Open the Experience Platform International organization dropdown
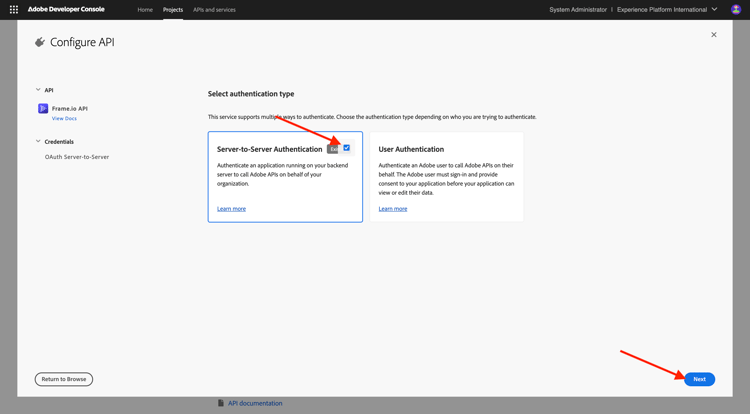The height and width of the screenshot is (414, 750). [667, 10]
